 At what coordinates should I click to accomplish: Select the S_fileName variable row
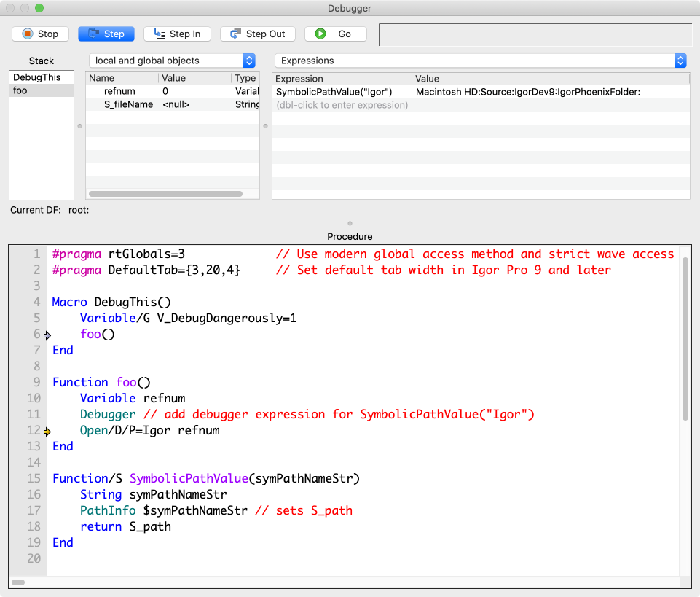click(173, 104)
